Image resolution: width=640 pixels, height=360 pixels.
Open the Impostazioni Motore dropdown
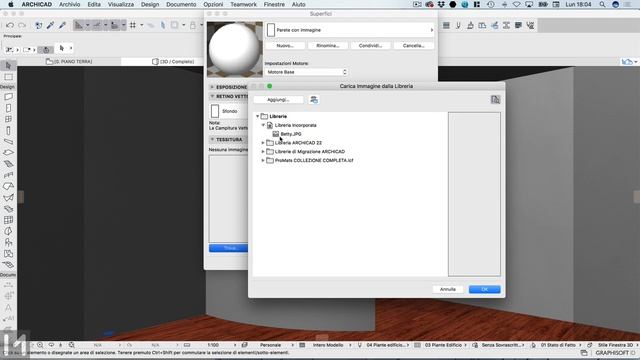tap(306, 72)
